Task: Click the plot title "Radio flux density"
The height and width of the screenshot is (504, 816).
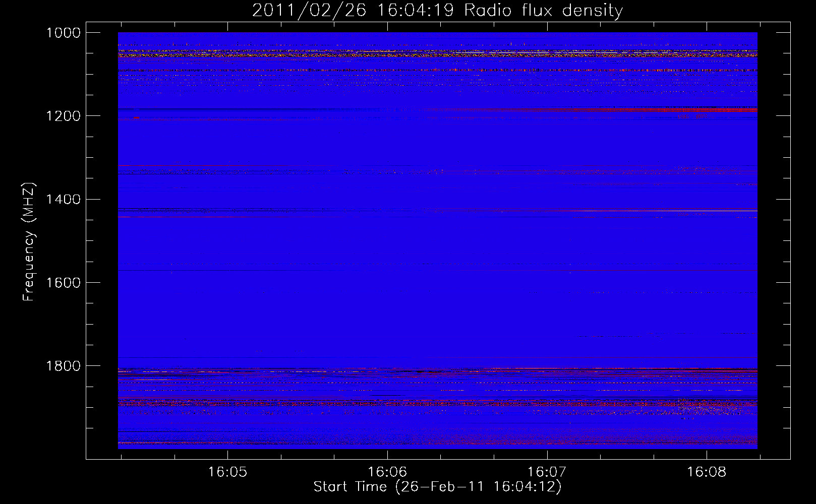Action: tap(543, 11)
